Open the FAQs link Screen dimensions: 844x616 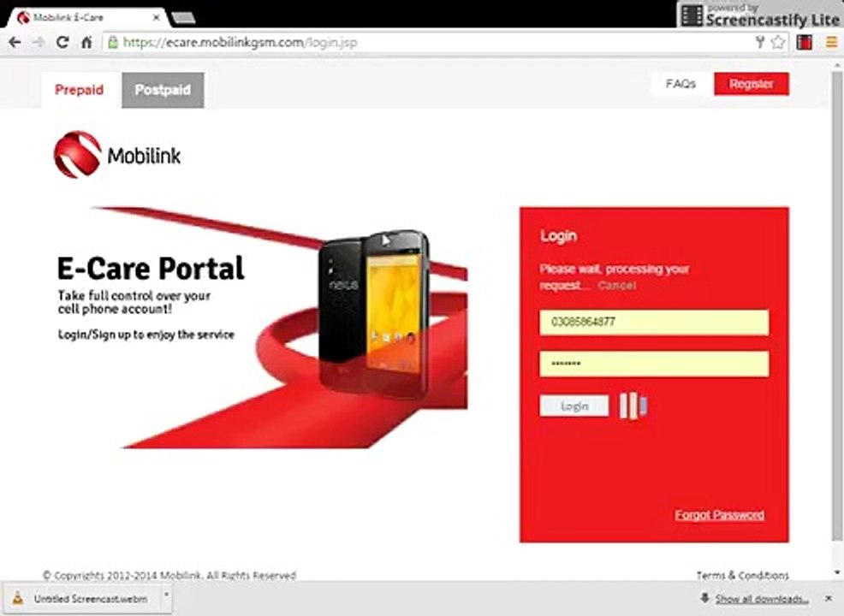pyautogui.click(x=681, y=84)
